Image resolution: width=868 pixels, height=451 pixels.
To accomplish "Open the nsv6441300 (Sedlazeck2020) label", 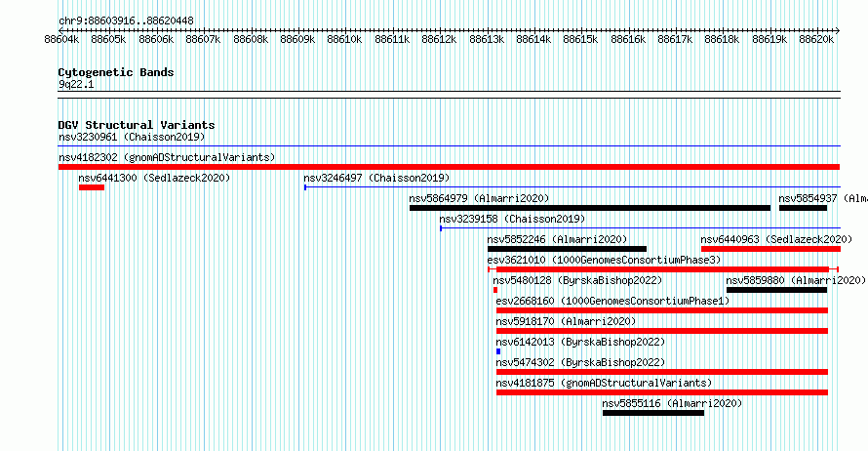I will click(154, 178).
